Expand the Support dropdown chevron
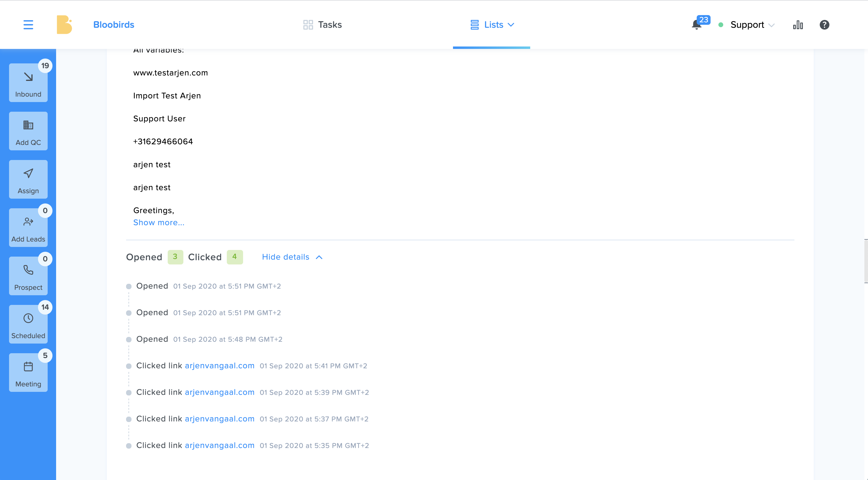Viewport: 868px width, 480px height. pyautogui.click(x=771, y=25)
